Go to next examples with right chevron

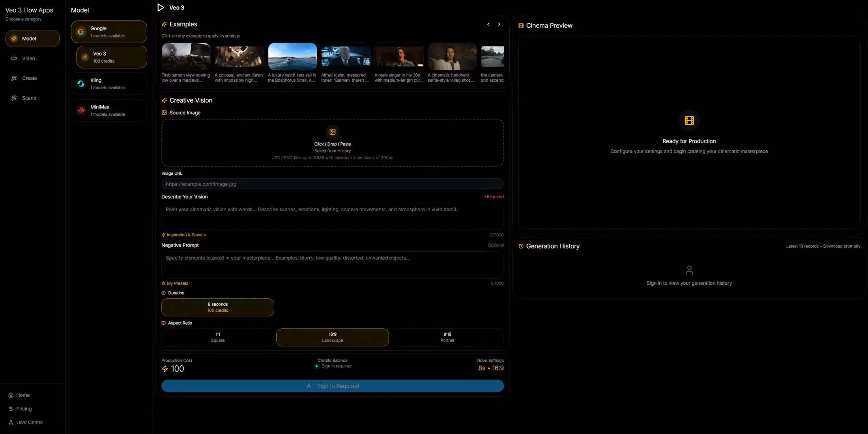coord(499,24)
